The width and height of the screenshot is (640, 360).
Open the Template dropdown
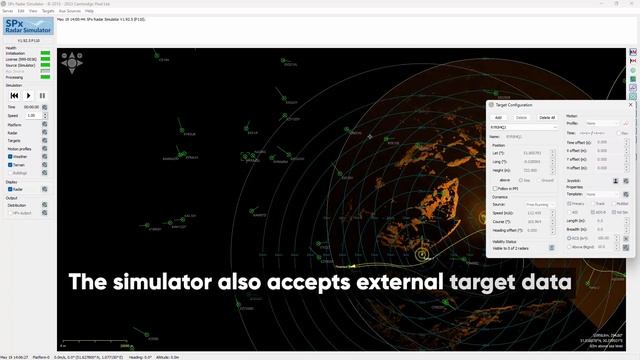(602, 194)
